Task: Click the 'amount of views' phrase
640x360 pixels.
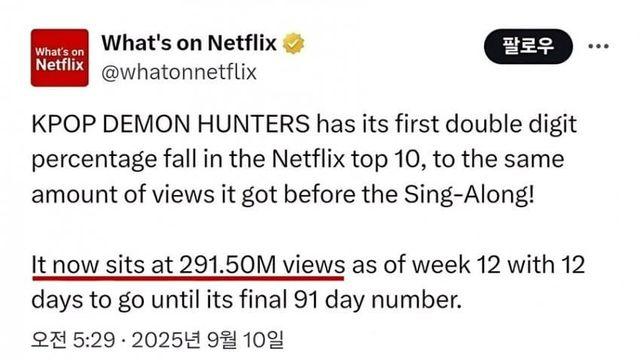Action: [x=123, y=195]
